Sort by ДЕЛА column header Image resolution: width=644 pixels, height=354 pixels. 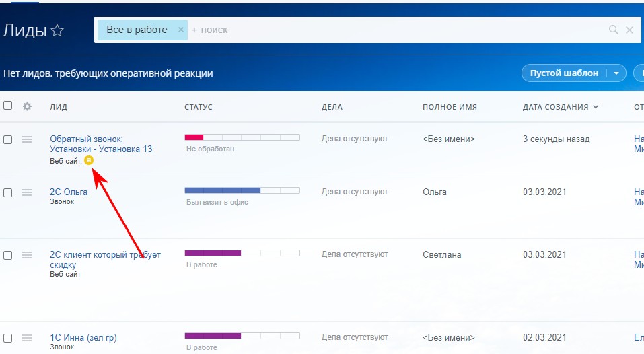tap(332, 107)
